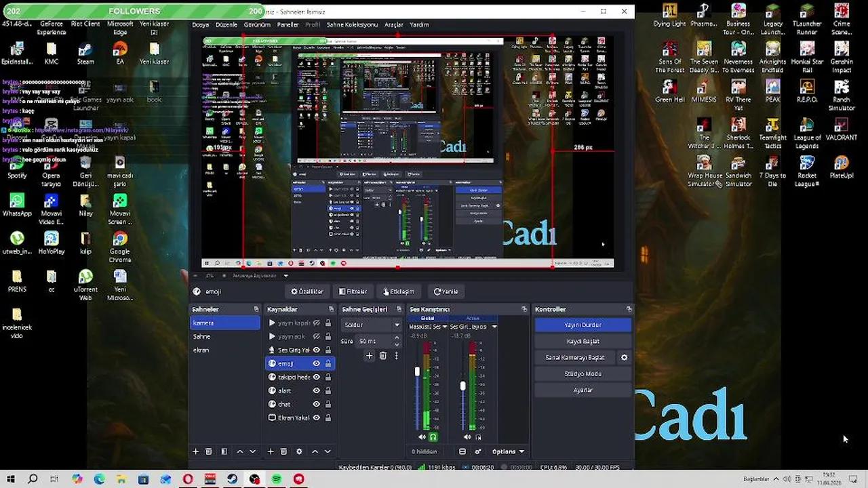The height and width of the screenshot is (488, 868).
Task: Open the Ses Giriş device dropdown arrow
Action: (x=494, y=326)
